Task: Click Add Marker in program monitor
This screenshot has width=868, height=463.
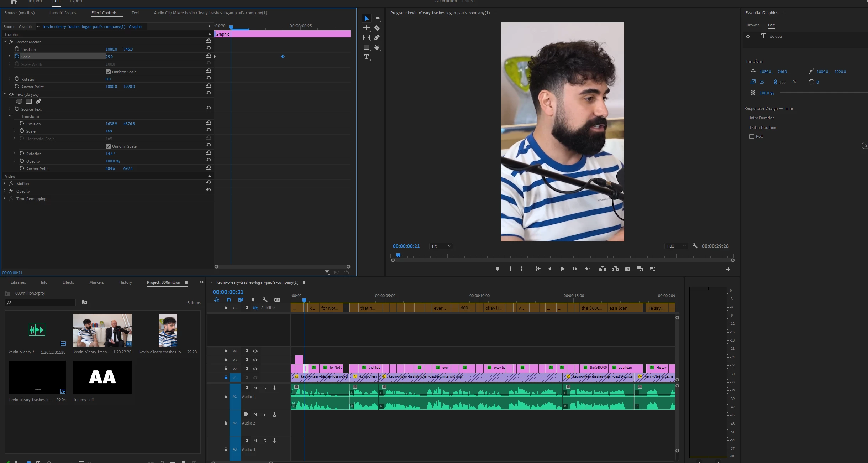Action: click(x=497, y=269)
